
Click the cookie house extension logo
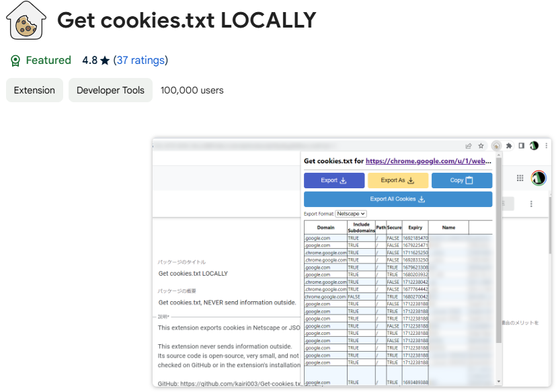pos(26,22)
